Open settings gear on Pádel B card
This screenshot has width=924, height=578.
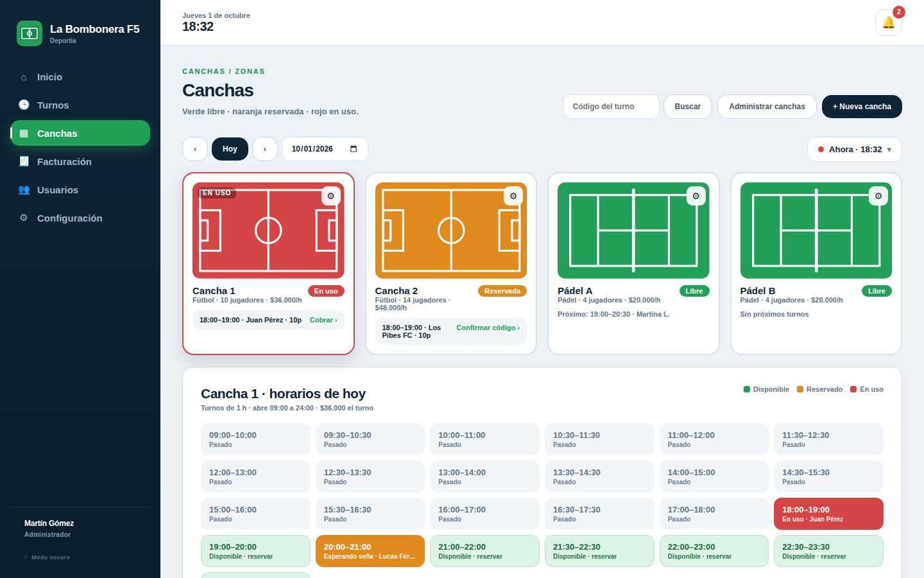click(878, 196)
